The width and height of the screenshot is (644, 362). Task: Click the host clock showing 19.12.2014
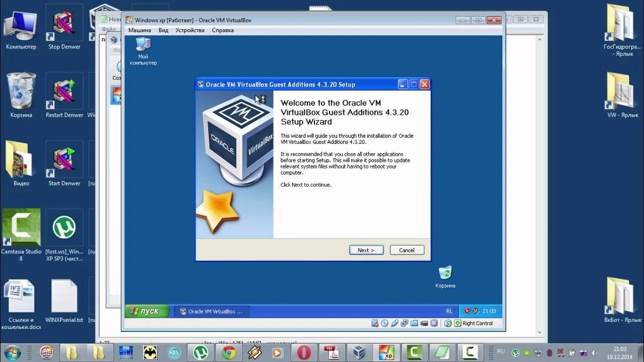click(x=620, y=352)
